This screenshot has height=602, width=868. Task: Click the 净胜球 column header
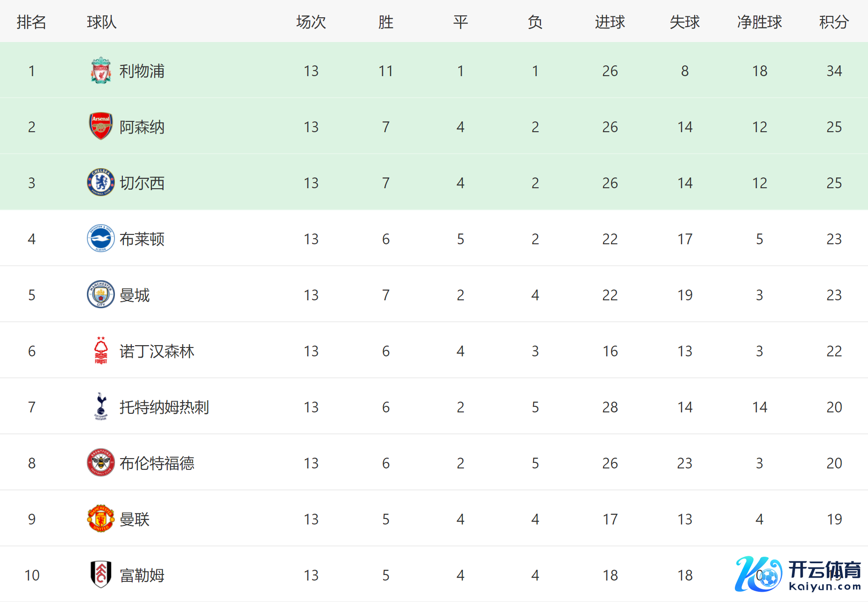coord(759,22)
